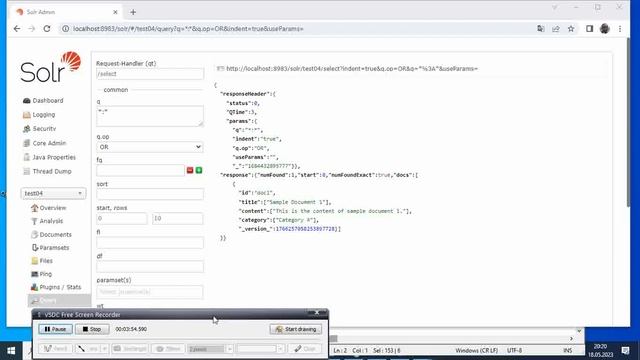
Task: Open the Analysis page
Action: 47,221
